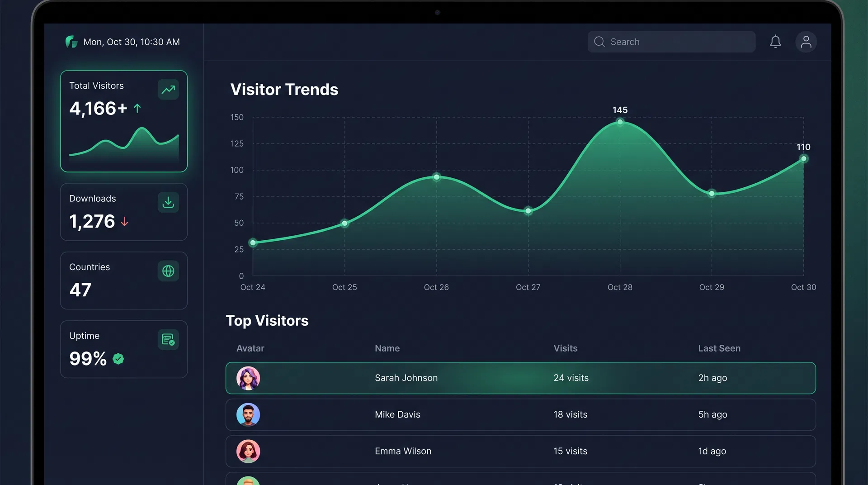Open the user profile icon

point(807,42)
